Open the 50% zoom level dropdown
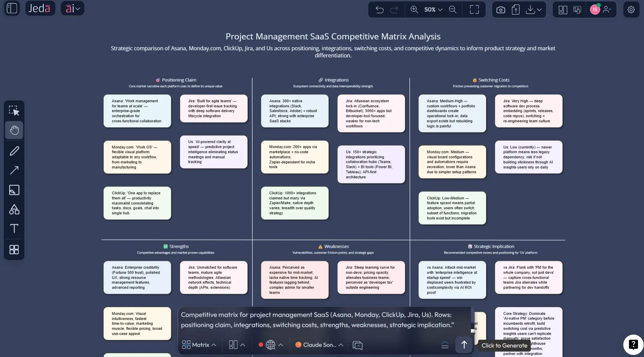644x357 pixels. (433, 10)
